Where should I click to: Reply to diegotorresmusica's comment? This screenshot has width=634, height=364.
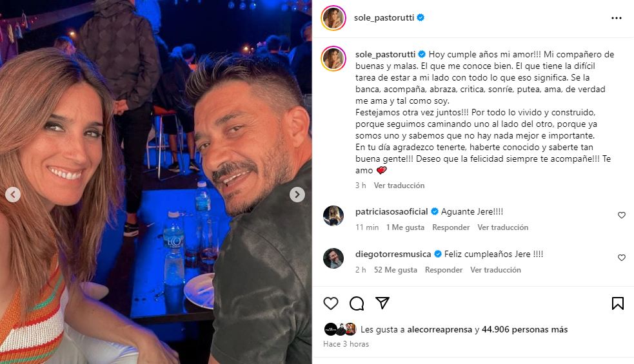click(444, 270)
